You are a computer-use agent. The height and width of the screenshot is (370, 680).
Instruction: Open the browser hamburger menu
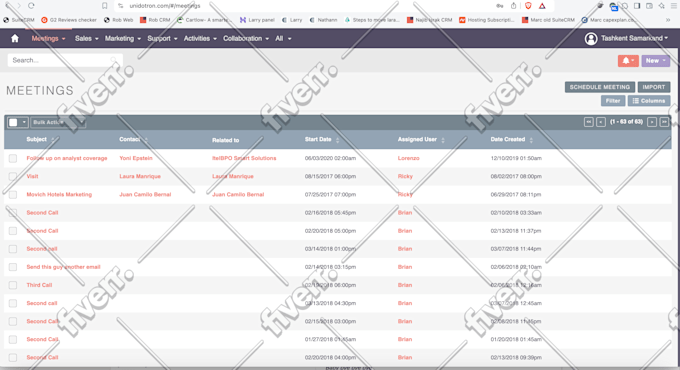(x=674, y=6)
